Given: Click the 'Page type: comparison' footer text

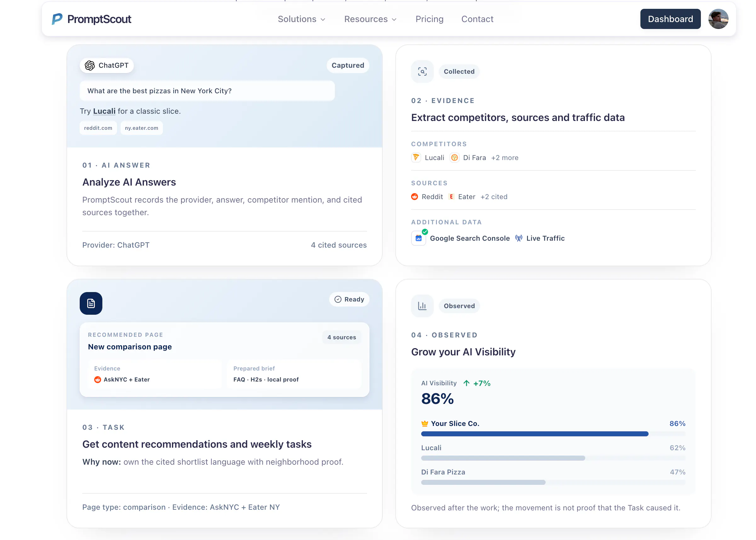Looking at the screenshot, I should pos(124,507).
